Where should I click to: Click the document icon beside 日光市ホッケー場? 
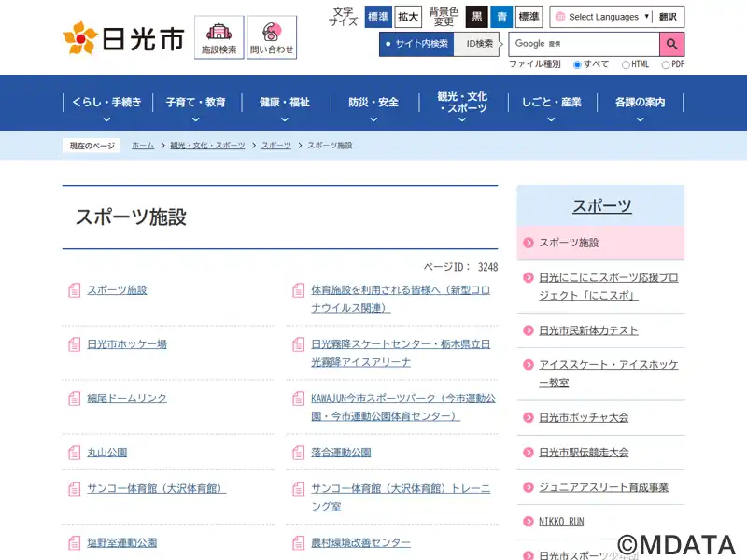point(75,344)
